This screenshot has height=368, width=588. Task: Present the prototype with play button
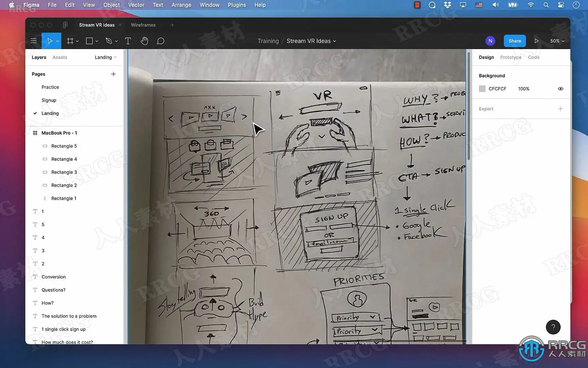[537, 41]
